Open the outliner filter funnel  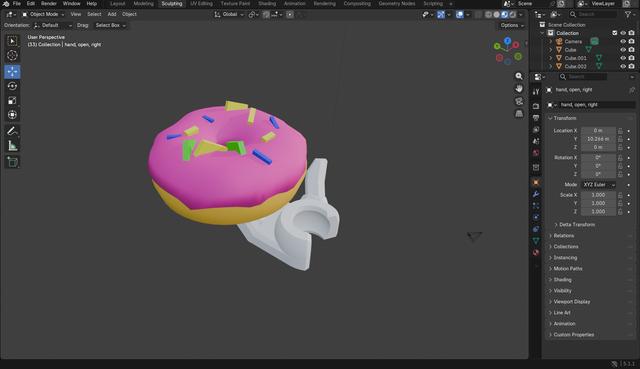coord(627,14)
